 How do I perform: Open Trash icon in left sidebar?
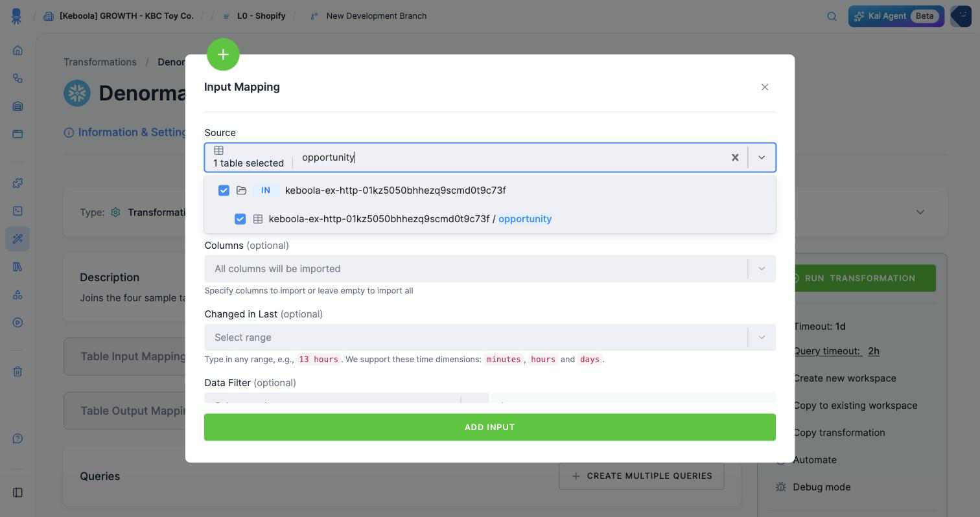pos(17,371)
